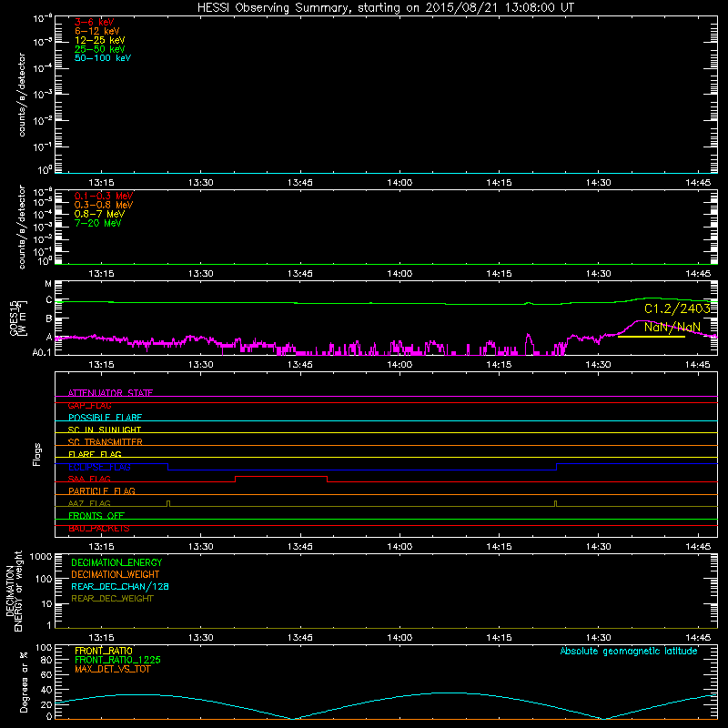
Task: Click the FRONT_RATIO_1225 legend label
Action: pyautogui.click(x=117, y=660)
